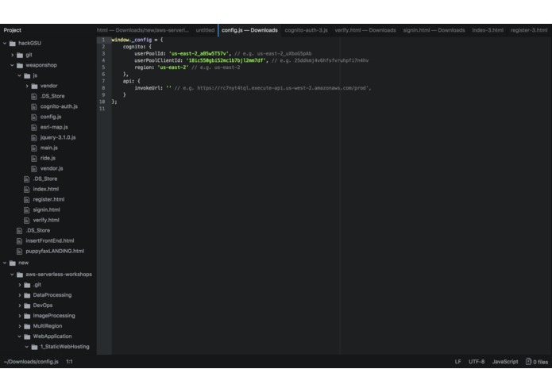
Task: Expand the DataProcessing folder chevron
Action: 20,295
